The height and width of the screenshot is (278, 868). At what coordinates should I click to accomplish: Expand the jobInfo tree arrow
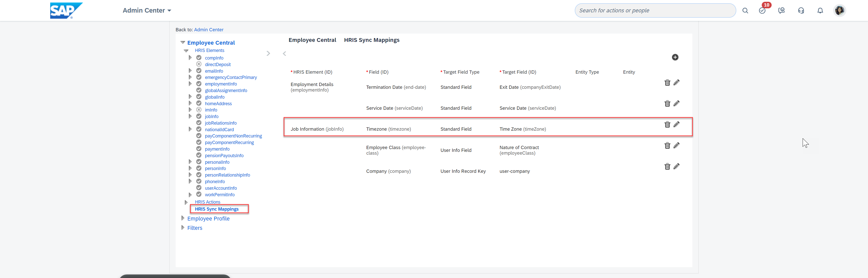coord(190,116)
